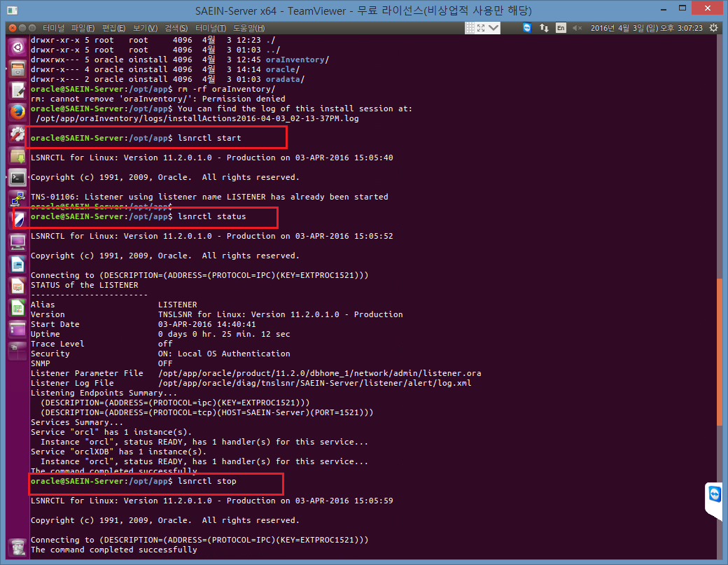Open the software installer package icon

point(17,156)
